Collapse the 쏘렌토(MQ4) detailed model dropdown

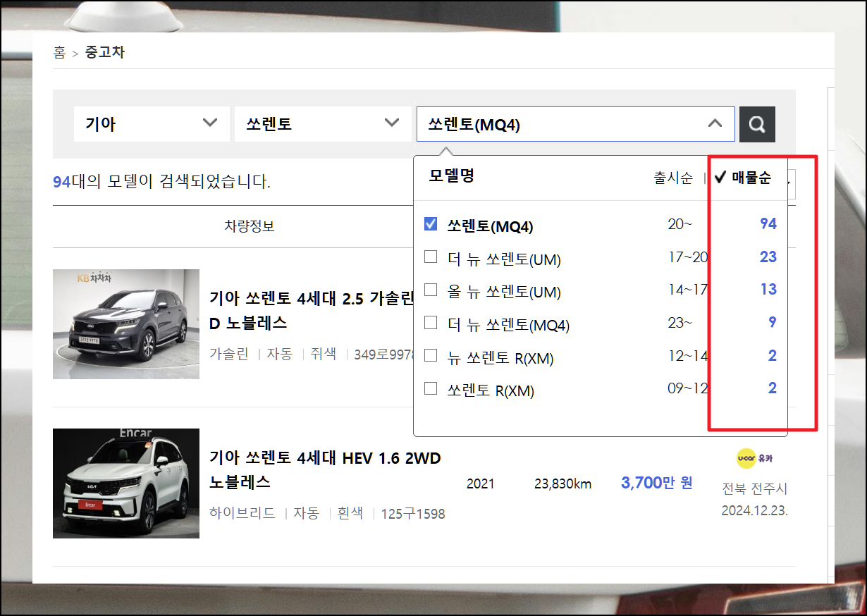(576, 125)
